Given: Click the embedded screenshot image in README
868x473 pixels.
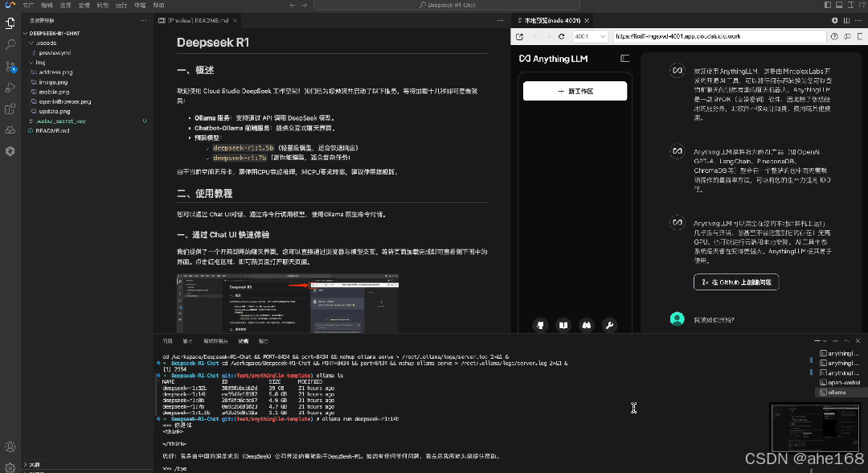Looking at the screenshot, I should [x=288, y=303].
